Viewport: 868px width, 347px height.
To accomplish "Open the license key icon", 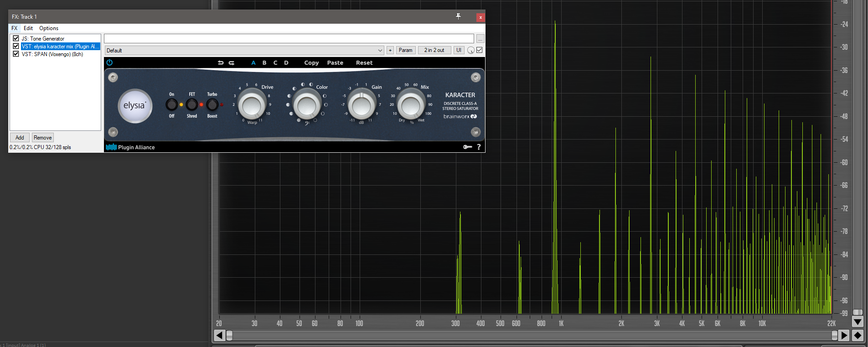I will 467,147.
